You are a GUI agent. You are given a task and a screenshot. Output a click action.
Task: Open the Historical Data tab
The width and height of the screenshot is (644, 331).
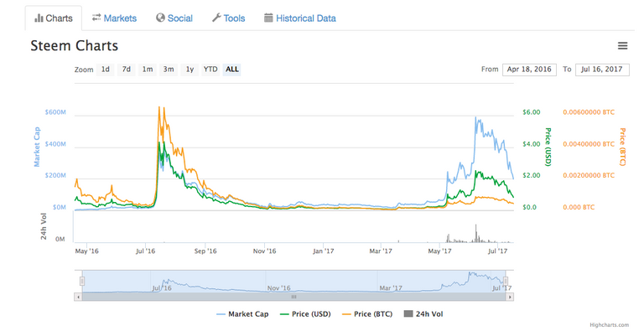point(300,18)
